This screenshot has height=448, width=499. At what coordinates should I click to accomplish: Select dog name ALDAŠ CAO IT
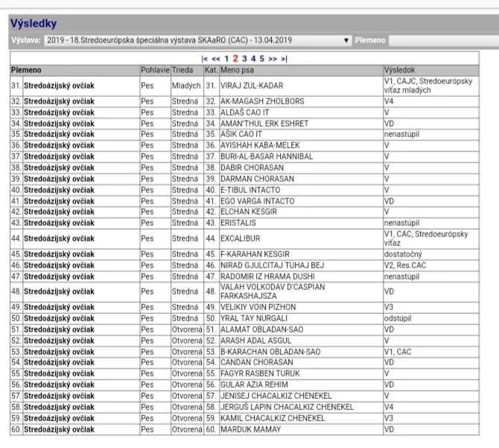coord(245,113)
